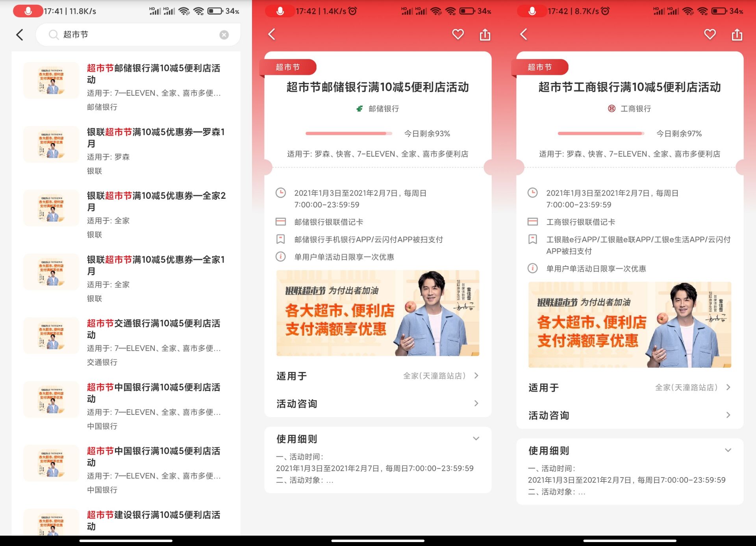Tap the recording microphone indicator in left screen status bar
756x546 pixels.
click(28, 11)
